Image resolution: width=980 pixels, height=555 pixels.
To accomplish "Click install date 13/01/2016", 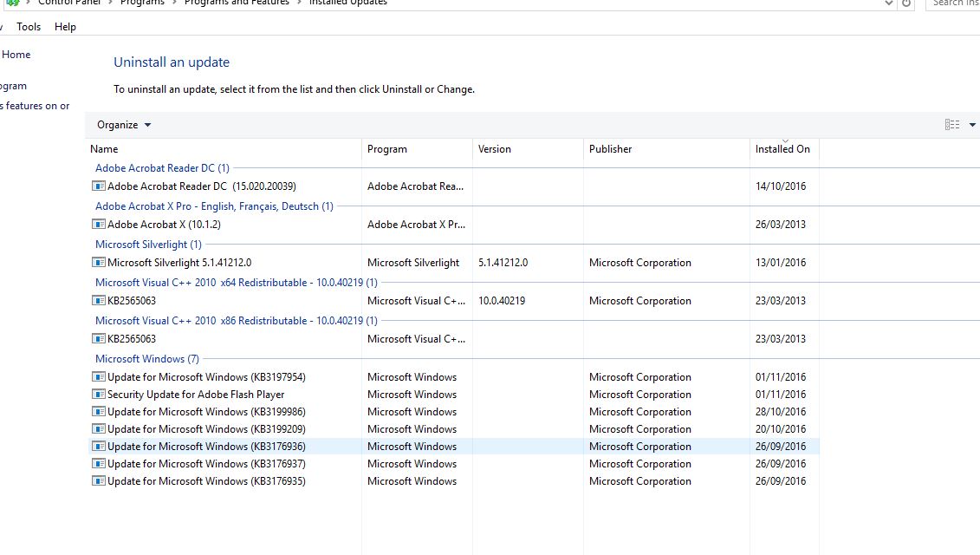I will [780, 262].
